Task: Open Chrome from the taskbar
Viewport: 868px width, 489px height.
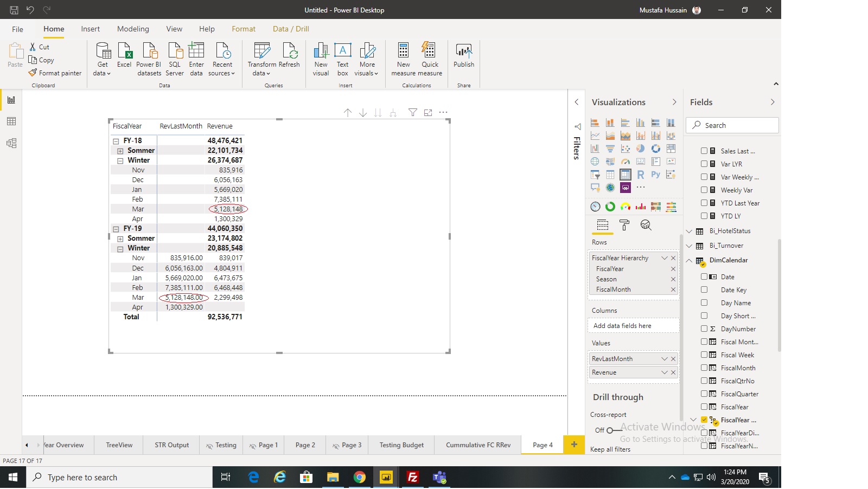Action: pyautogui.click(x=359, y=477)
